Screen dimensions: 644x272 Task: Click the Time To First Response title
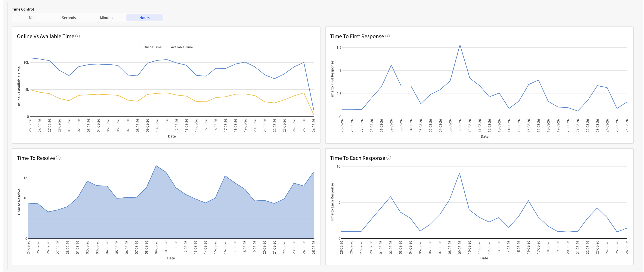357,36
